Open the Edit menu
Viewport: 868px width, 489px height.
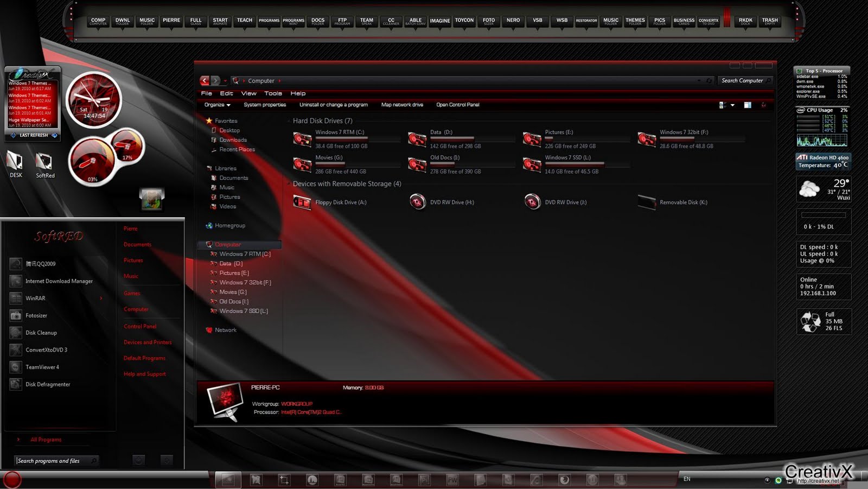(226, 93)
